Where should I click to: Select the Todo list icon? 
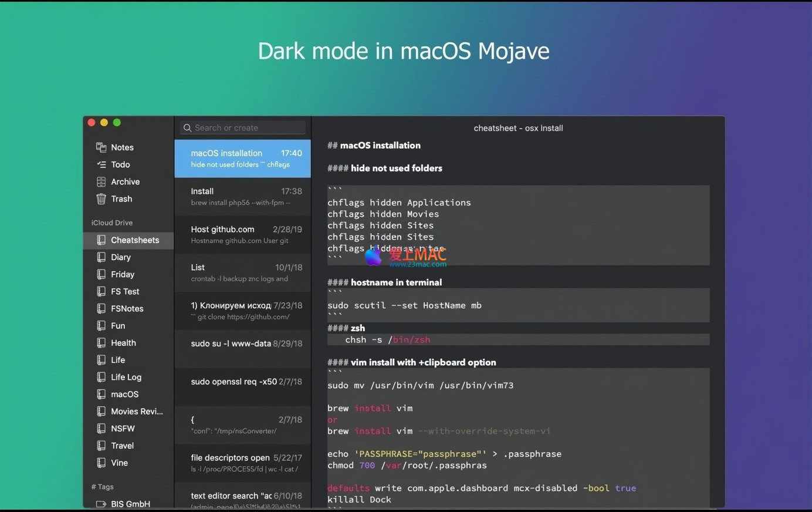coord(101,164)
